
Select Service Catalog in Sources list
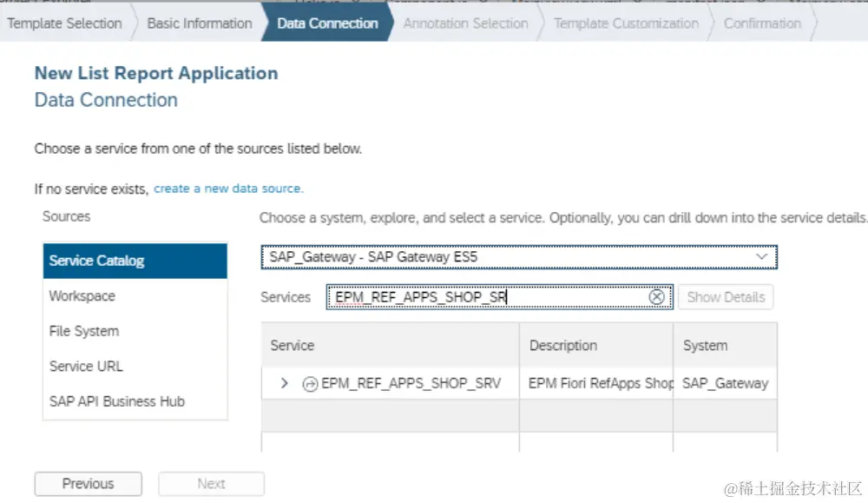pyautogui.click(x=135, y=261)
